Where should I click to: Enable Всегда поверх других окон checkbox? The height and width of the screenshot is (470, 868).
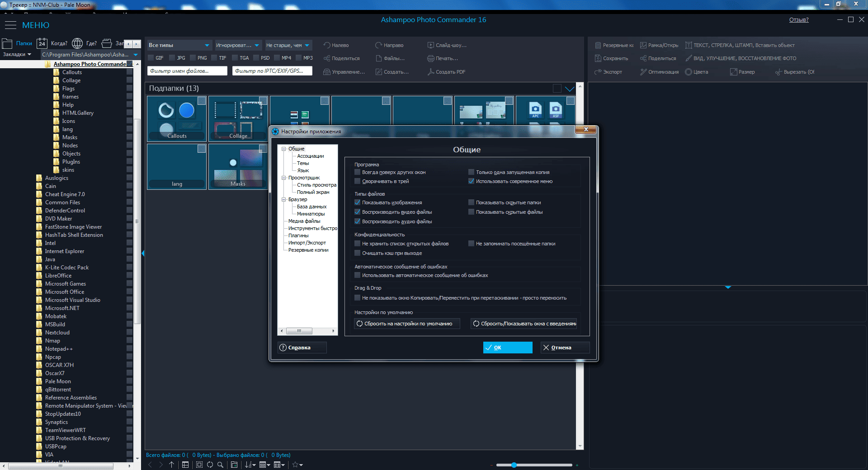pos(358,172)
